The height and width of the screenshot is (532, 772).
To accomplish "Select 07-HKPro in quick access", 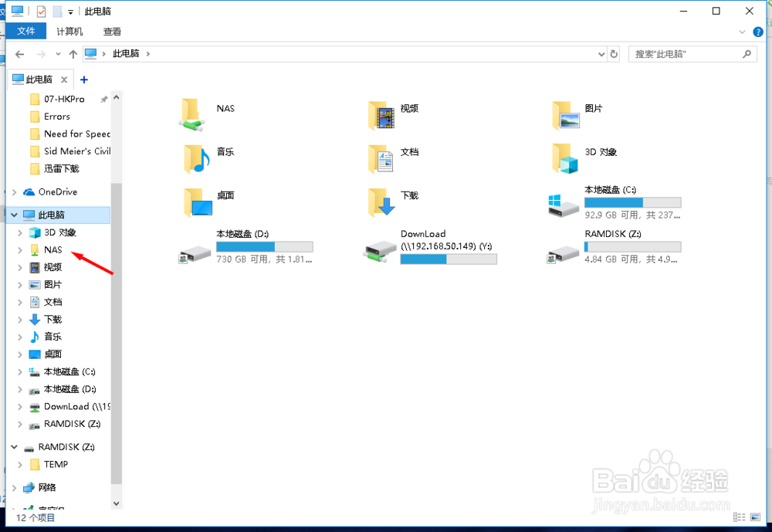I will point(64,99).
